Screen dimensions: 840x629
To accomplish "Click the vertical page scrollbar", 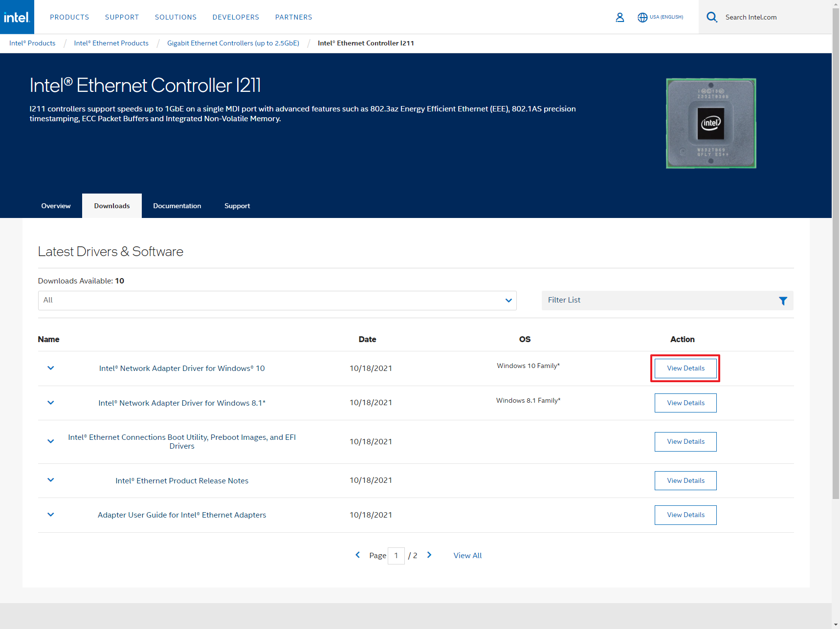I will pyautogui.click(x=836, y=254).
